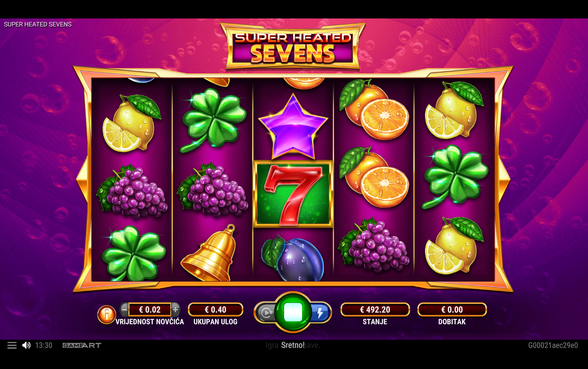Click the Super Heated Sevens logo
This screenshot has width=588, height=369.
(293, 46)
